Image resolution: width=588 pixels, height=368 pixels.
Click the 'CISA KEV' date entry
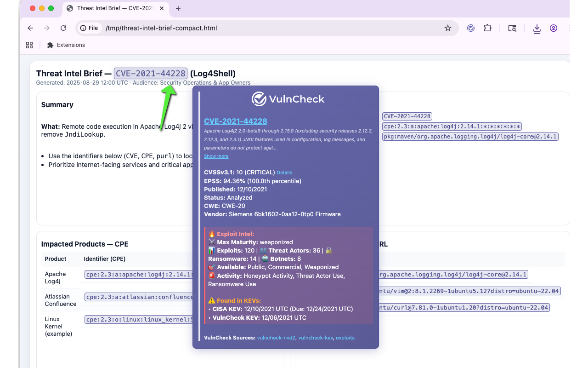281,309
